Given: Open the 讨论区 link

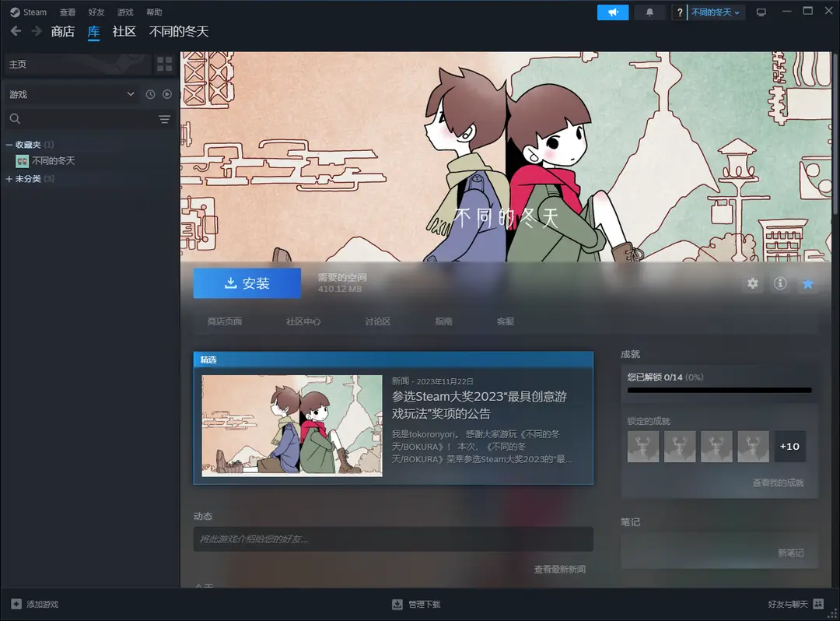Looking at the screenshot, I should point(378,321).
